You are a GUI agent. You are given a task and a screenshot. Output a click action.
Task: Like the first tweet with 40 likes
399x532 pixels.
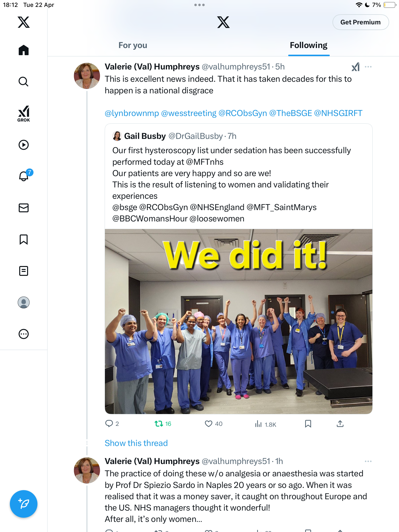pos(213,424)
